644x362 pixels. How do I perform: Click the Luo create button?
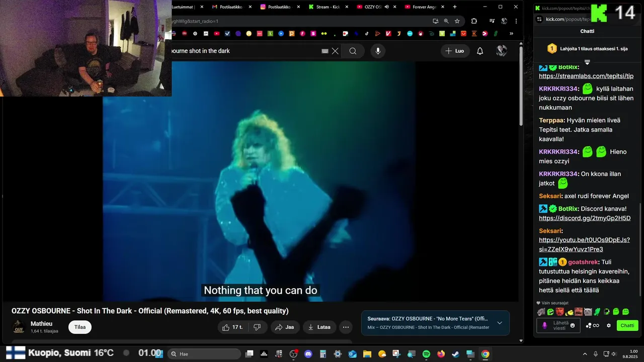(455, 51)
